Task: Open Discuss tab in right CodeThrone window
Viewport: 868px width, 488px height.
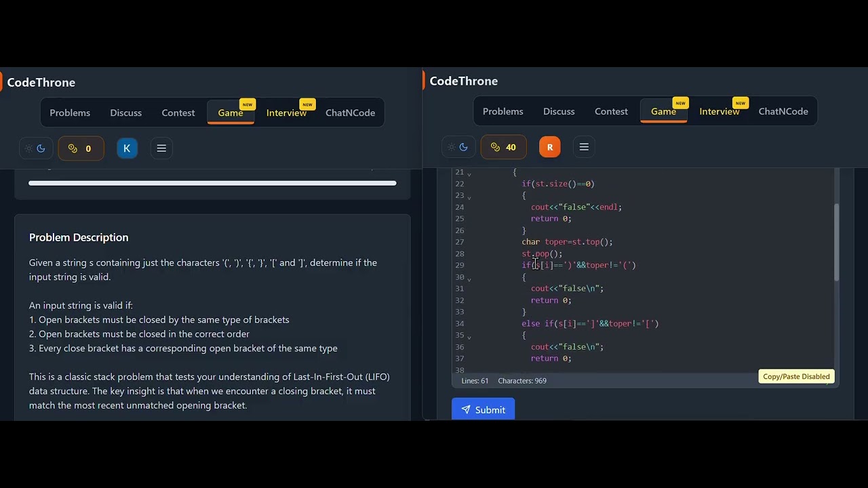Action: click(559, 111)
